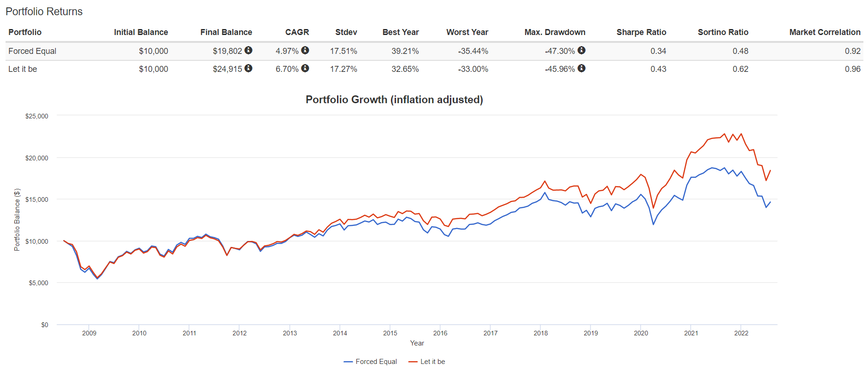Click info icon beside Forced Equal final balance
The height and width of the screenshot is (369, 868).
click(x=248, y=50)
